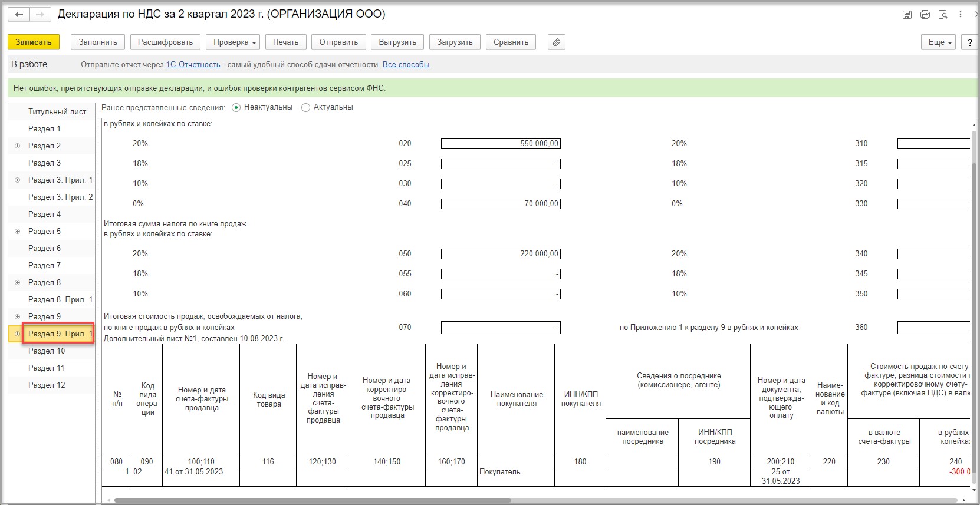Click the empty line 070 field
The height and width of the screenshot is (505, 980).
pos(501,328)
